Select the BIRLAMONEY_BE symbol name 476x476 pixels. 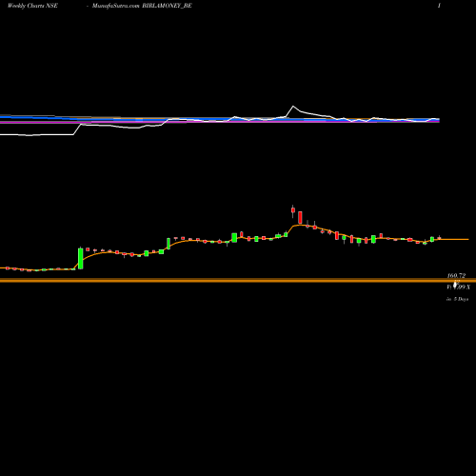168,6
